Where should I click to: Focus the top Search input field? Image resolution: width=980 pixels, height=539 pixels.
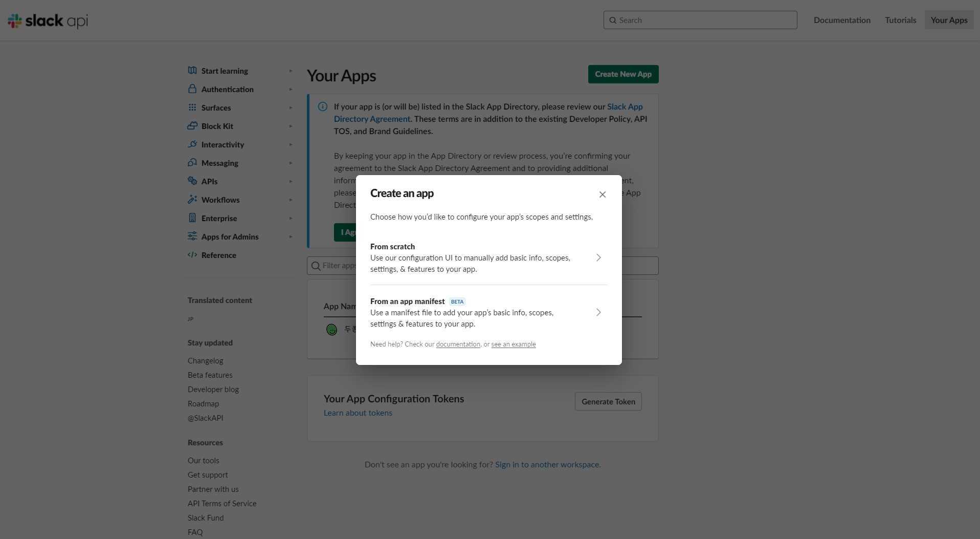pos(700,20)
